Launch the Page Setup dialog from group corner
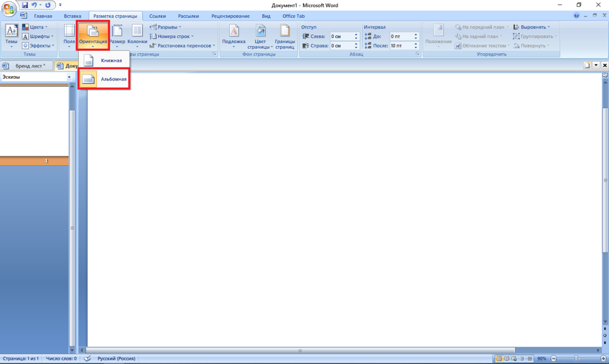Viewport: 609px width, 364px height. pyautogui.click(x=214, y=54)
